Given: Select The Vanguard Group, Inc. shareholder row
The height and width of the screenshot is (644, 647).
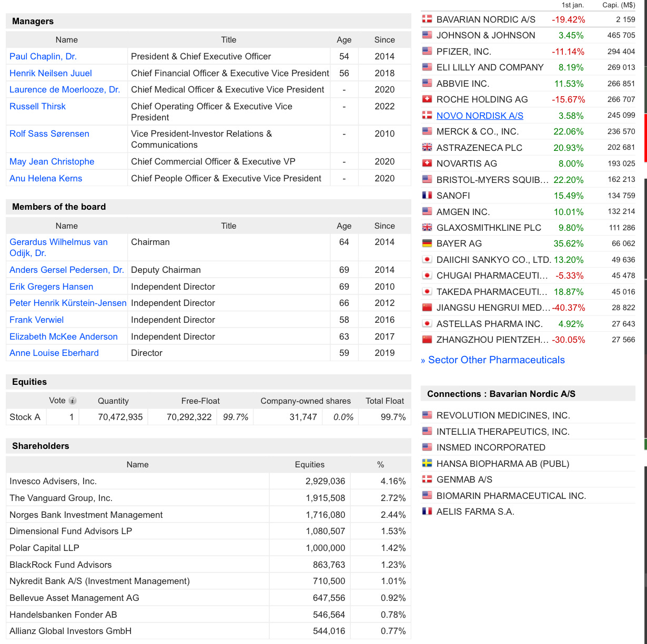Looking at the screenshot, I should 208,498.
